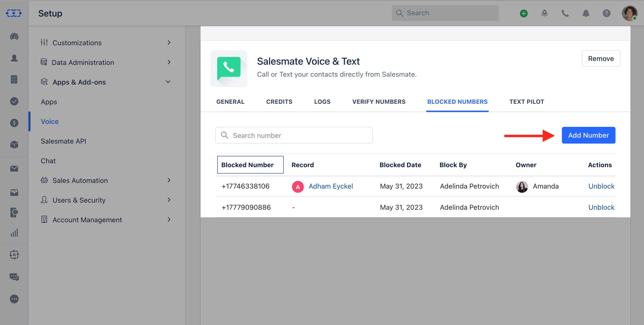Viewport: 644px width, 325px height.
Task: Open the Salesmate logo home icon
Action: 14,13
